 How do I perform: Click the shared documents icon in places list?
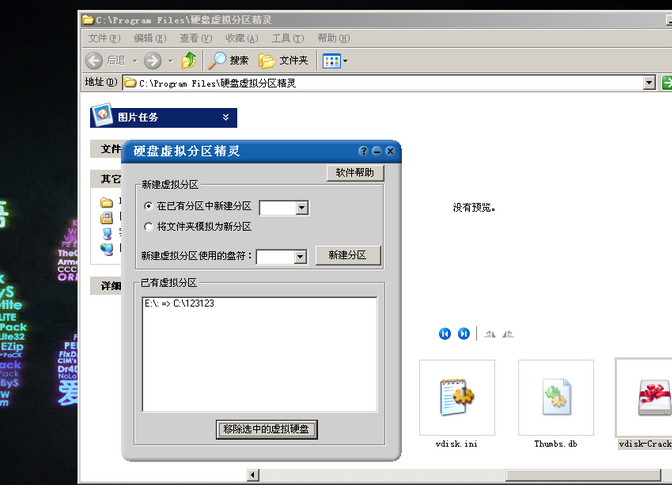coord(106,218)
